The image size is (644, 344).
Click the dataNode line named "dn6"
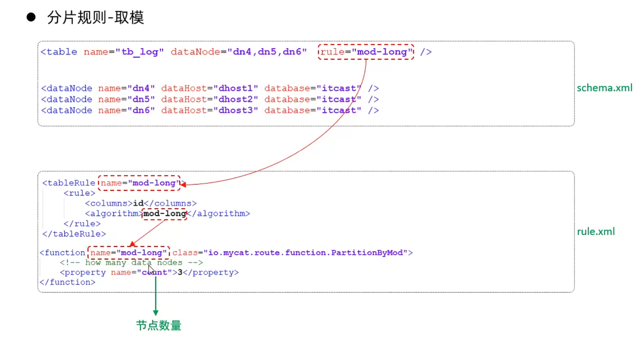coord(210,110)
